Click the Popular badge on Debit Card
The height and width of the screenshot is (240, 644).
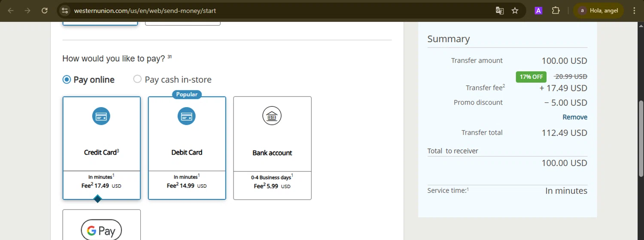click(187, 94)
